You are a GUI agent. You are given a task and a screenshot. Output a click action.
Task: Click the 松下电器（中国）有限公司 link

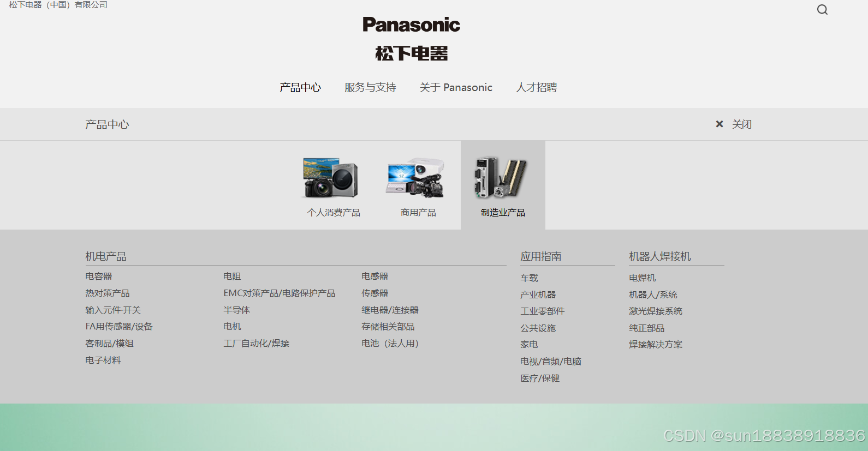click(x=58, y=5)
